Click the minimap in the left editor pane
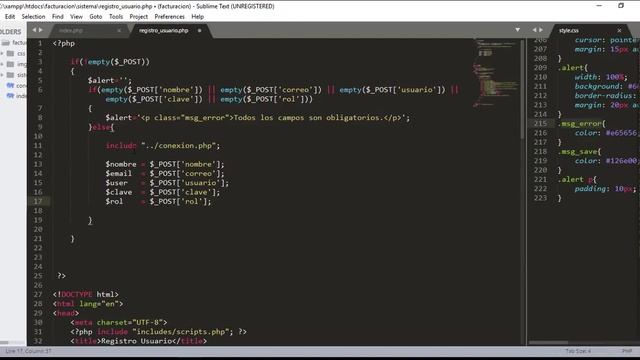The height and width of the screenshot is (360, 640). tap(496, 73)
